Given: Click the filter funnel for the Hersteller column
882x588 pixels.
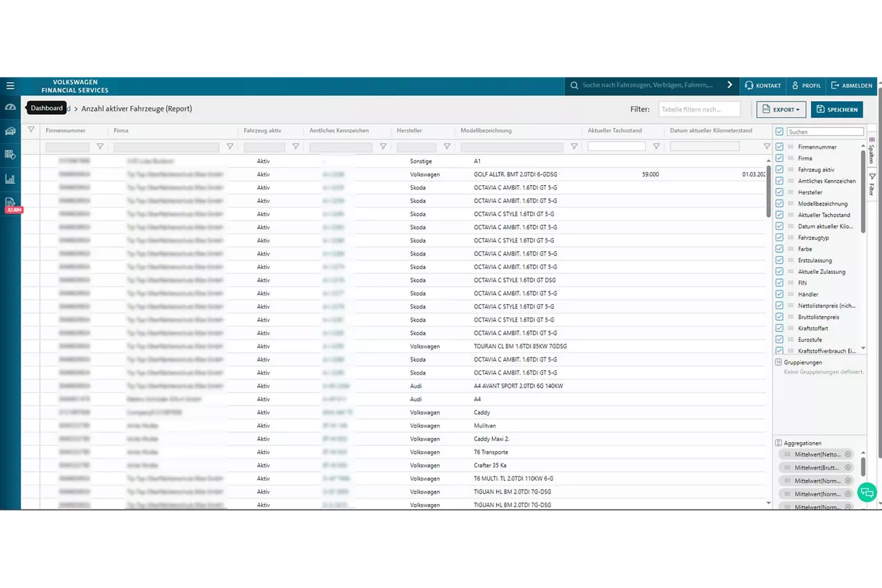Looking at the screenshot, I should point(447,147).
